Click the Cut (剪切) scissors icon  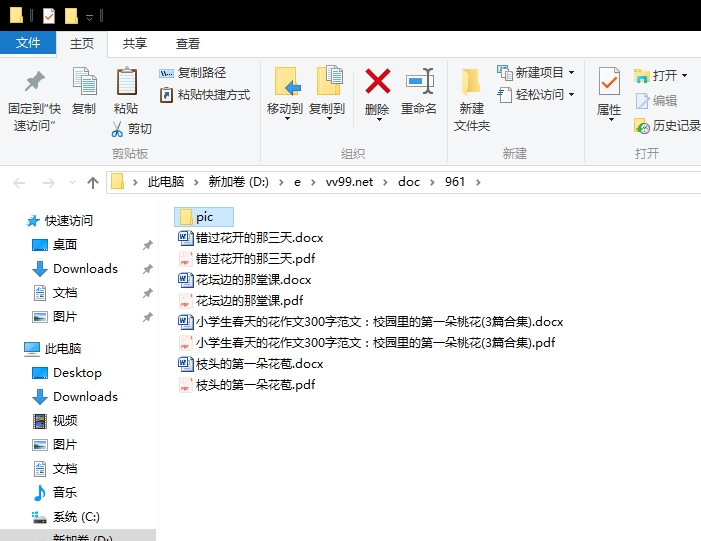click(x=117, y=129)
